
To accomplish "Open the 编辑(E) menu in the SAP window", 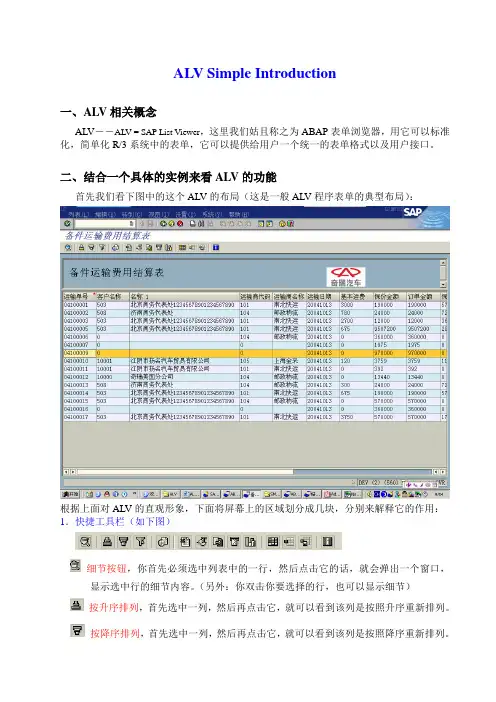I will 105,214.
